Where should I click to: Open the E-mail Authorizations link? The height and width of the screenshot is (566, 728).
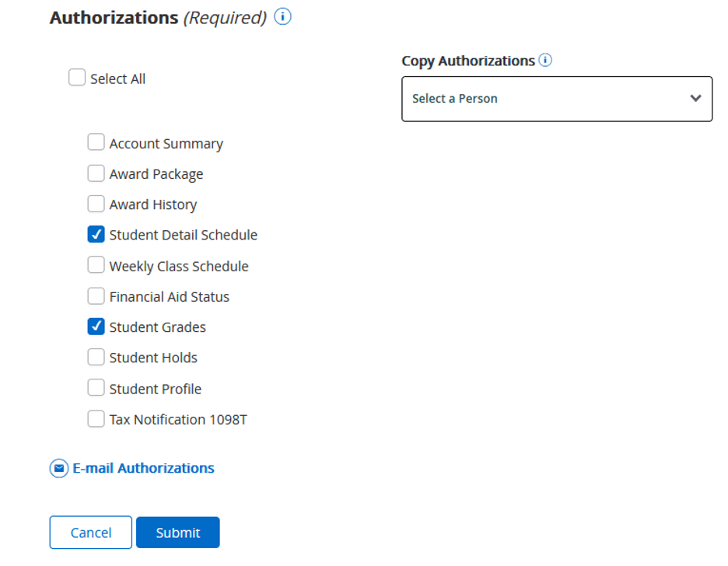pyautogui.click(x=143, y=468)
